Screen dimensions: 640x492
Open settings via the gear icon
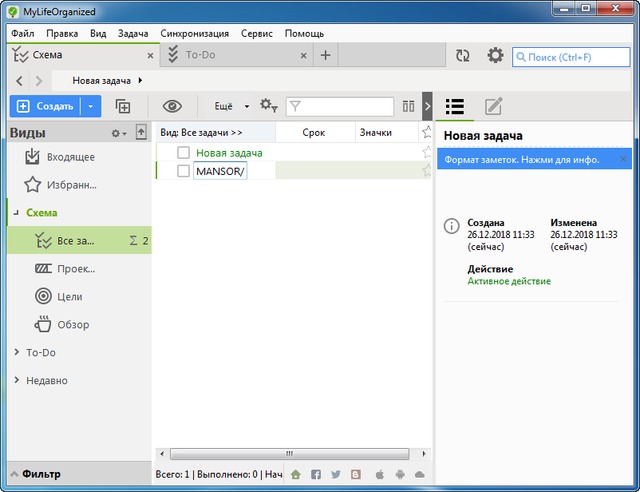[x=495, y=56]
